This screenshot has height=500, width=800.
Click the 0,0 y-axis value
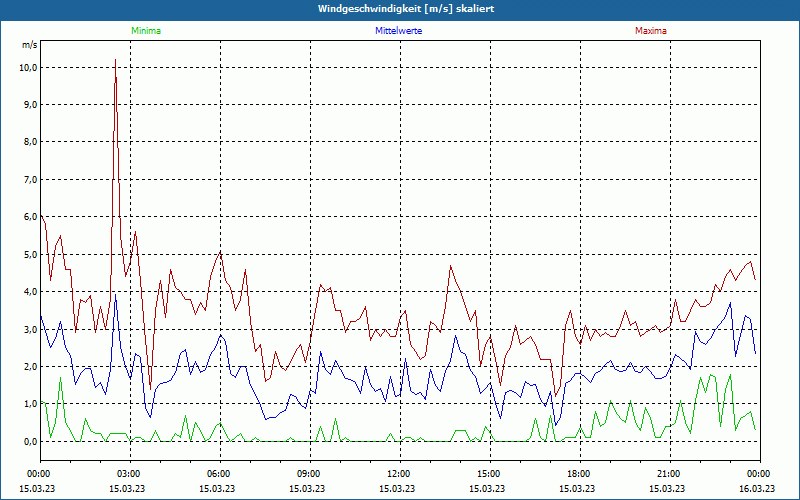(30, 441)
